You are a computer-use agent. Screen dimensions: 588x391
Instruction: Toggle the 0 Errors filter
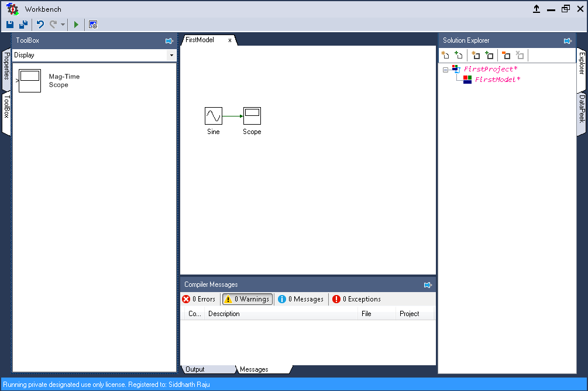point(199,299)
